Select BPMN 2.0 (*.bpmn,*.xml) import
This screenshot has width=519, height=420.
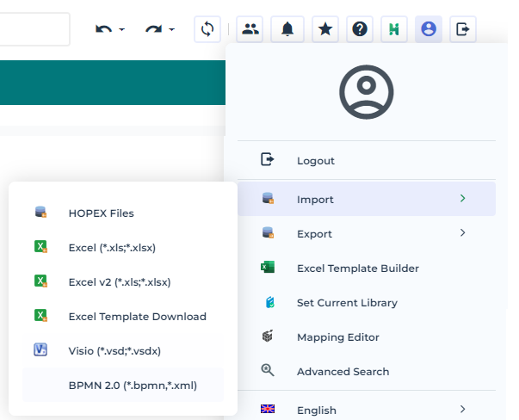tap(133, 385)
